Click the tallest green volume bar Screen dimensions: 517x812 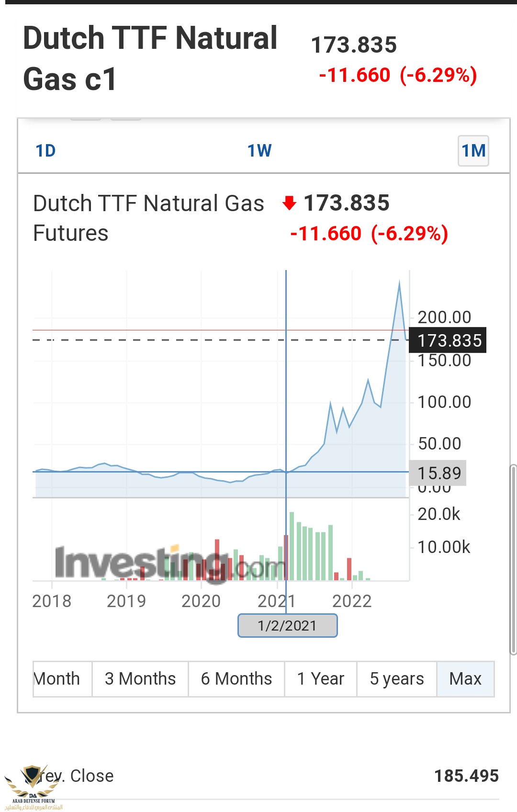[x=292, y=546]
